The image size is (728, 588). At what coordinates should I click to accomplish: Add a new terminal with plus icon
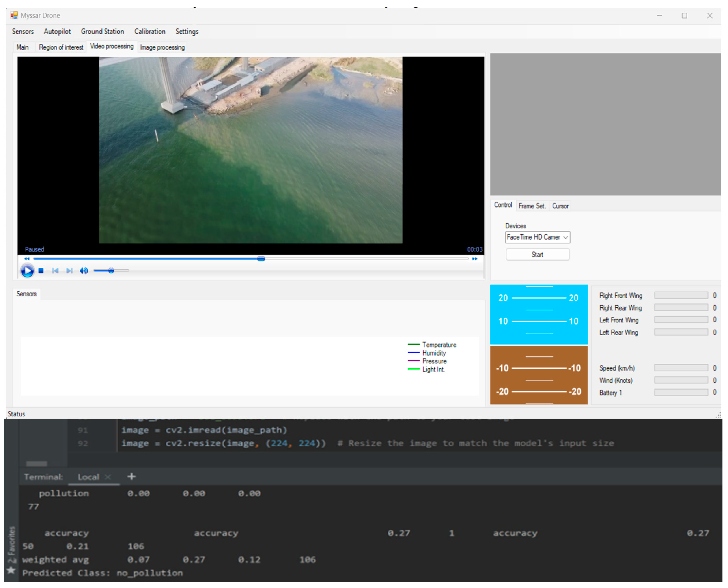click(x=131, y=477)
